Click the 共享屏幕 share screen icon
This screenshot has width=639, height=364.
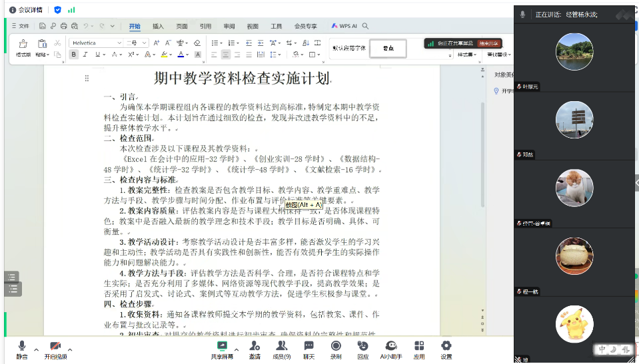pyautogui.click(x=222, y=346)
